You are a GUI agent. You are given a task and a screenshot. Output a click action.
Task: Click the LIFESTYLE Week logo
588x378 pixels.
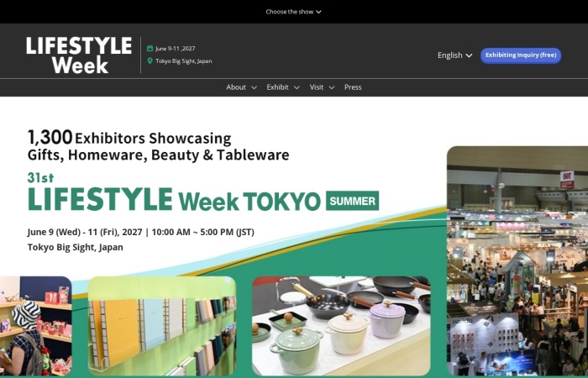[x=79, y=55]
